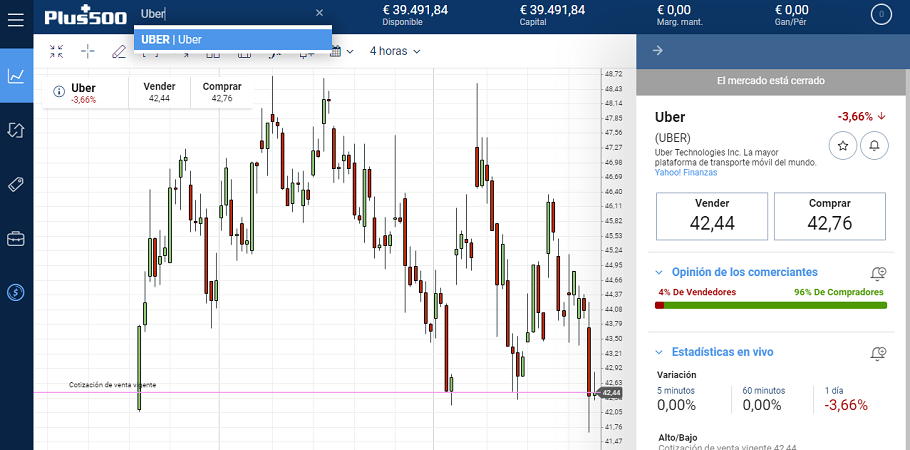Select the UBER | Uber search suggestion
Image resolution: width=910 pixels, height=450 pixels.
coord(233,39)
